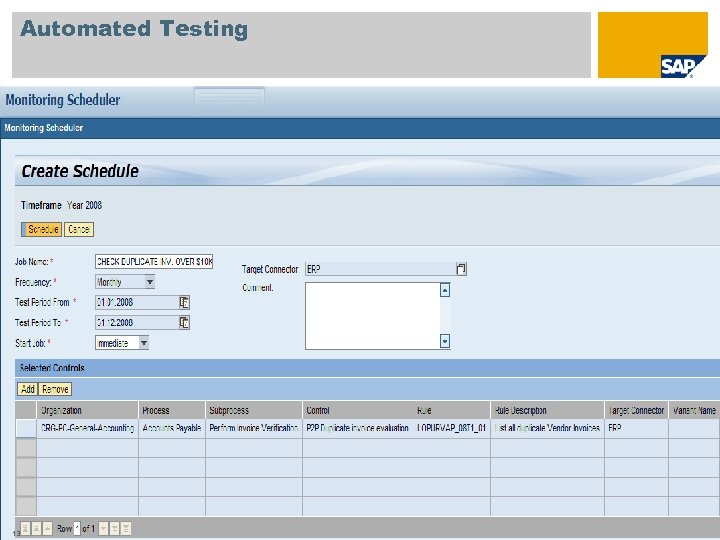720x540 pixels.
Task: Click the 'LOPURVAP_08T1_01' rule cell
Action: 452,428
